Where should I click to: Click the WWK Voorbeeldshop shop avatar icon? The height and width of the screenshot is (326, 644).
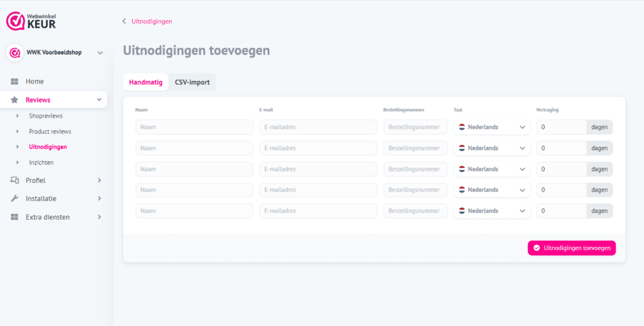pos(15,53)
